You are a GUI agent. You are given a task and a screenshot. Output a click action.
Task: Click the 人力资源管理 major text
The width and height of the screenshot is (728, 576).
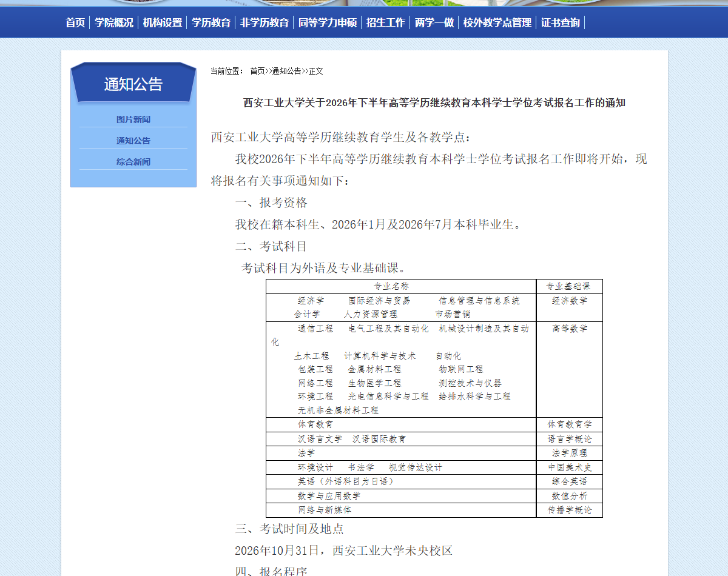tap(371, 314)
